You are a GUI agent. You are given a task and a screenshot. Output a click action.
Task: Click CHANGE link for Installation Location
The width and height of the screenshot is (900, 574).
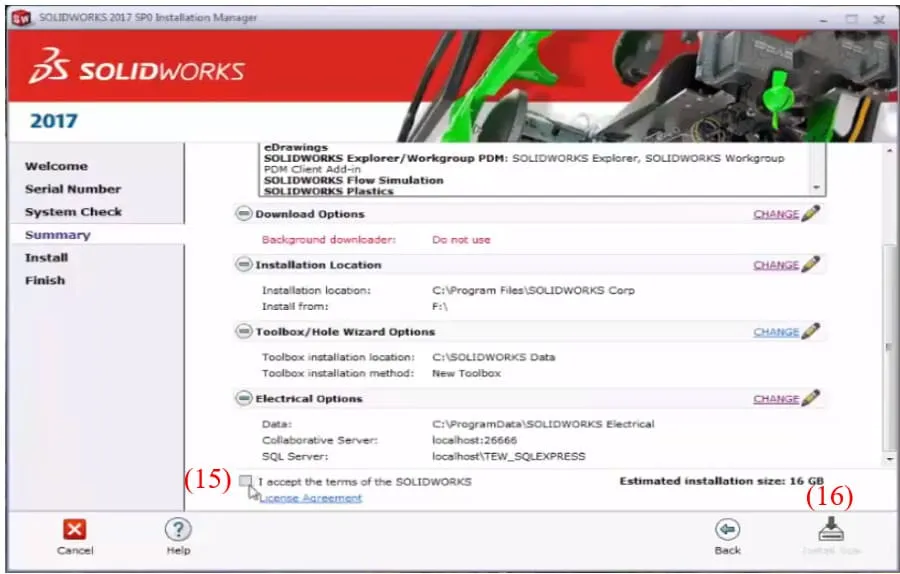click(x=776, y=265)
